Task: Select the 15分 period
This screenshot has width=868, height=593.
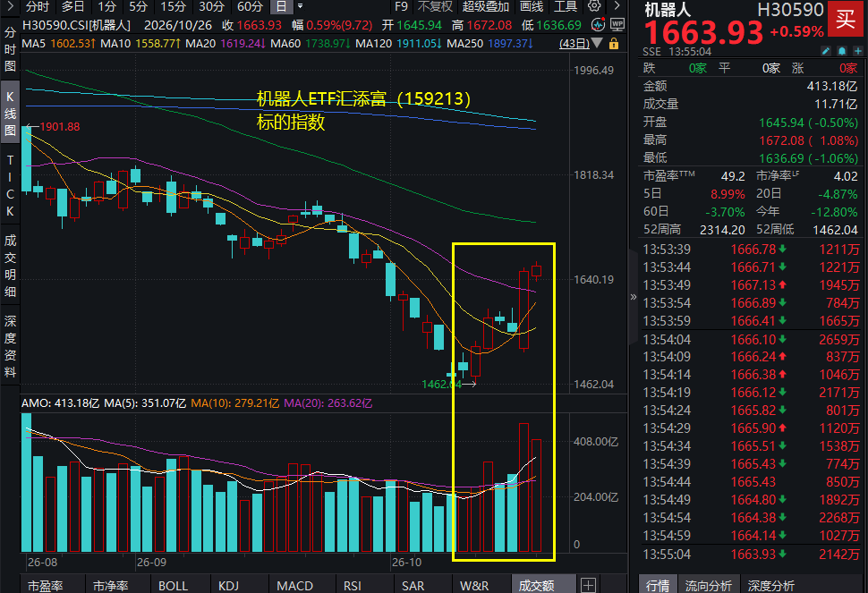Action: (174, 6)
